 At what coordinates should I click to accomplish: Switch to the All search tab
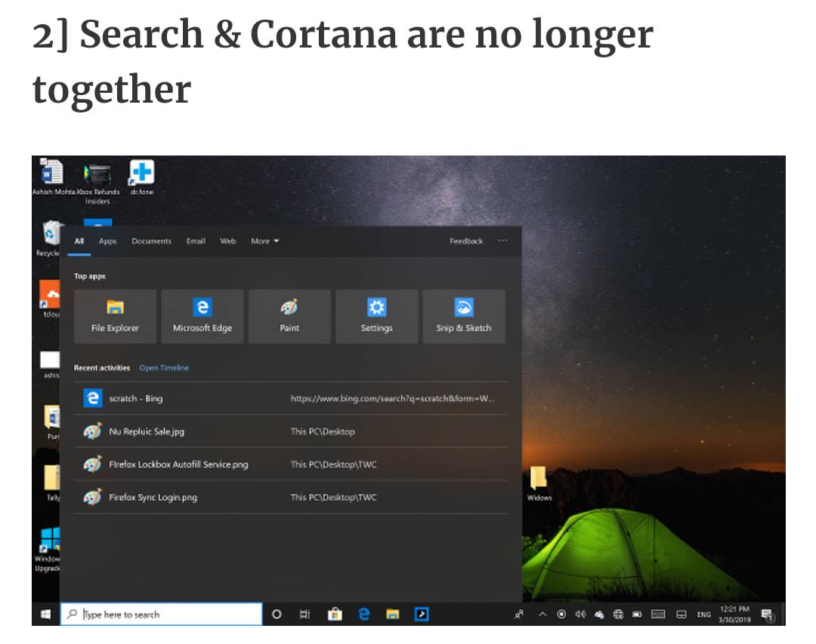coord(79,241)
